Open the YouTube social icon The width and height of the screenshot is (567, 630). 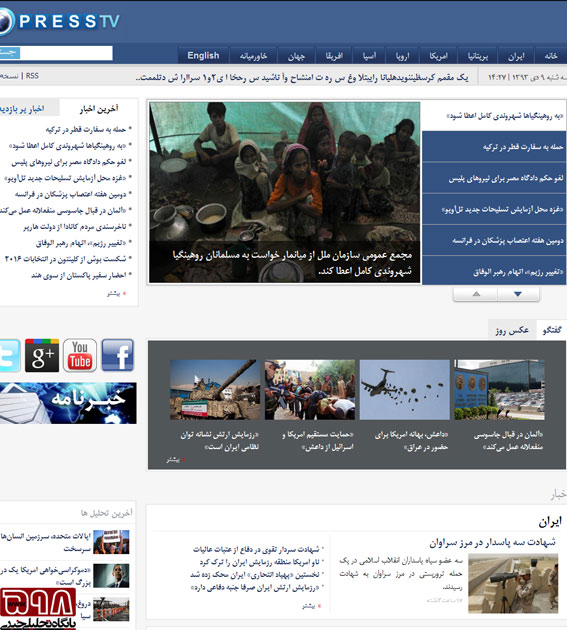pyautogui.click(x=80, y=355)
